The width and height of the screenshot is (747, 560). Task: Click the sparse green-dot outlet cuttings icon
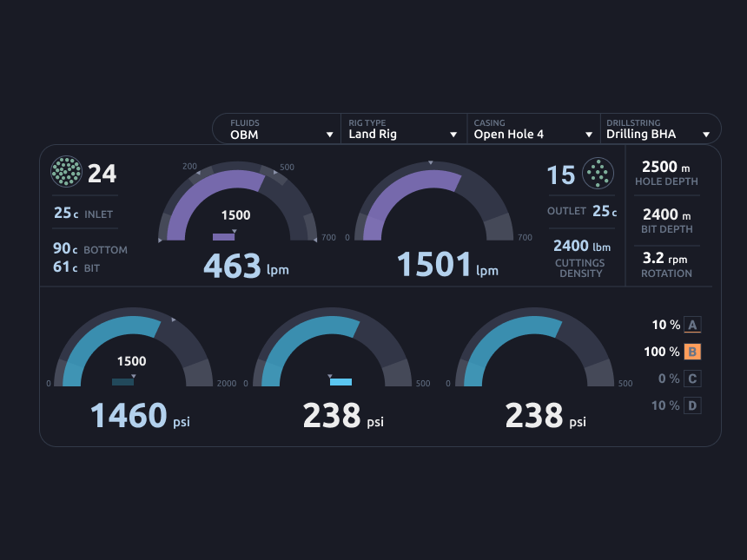point(598,173)
